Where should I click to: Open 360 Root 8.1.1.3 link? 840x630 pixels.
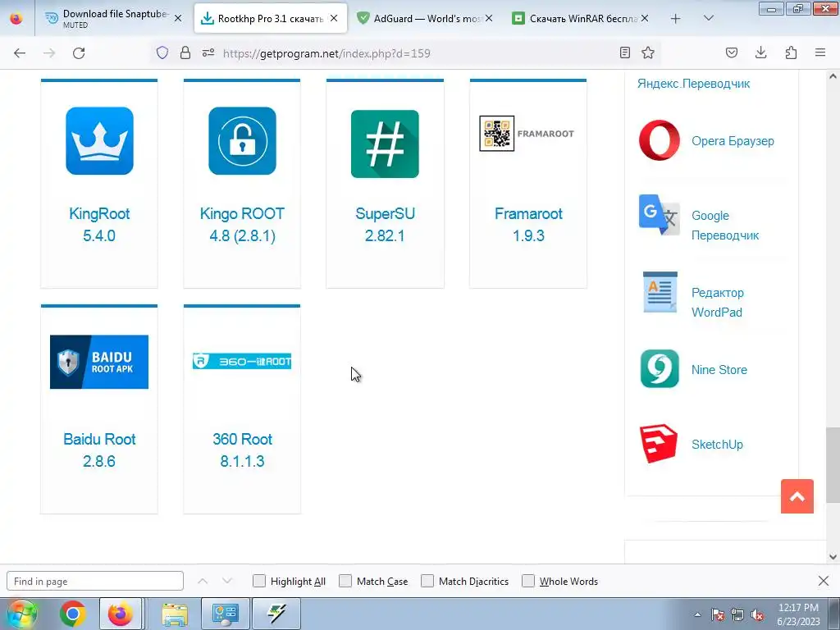pyautogui.click(x=242, y=450)
